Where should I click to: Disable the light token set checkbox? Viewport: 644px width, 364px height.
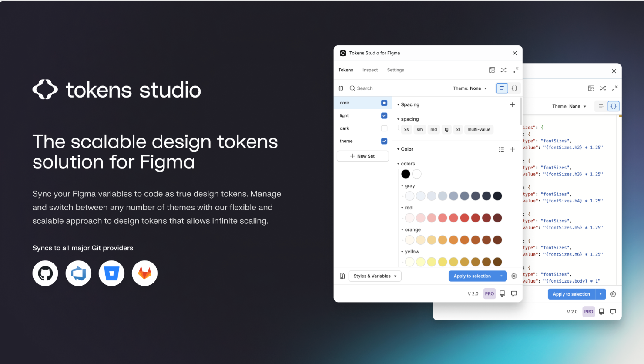(x=384, y=115)
